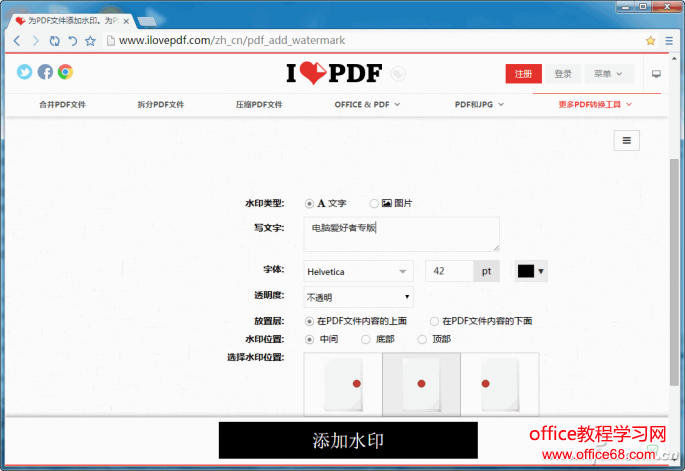Open the Facebook share icon
Image resolution: width=685 pixels, height=471 pixels.
(x=45, y=72)
